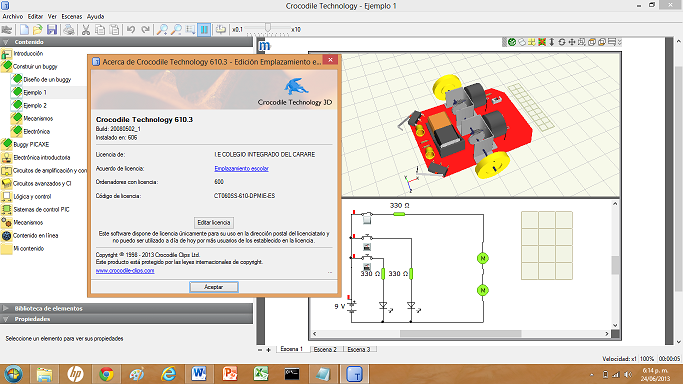The width and height of the screenshot is (683, 384).
Task: Select Lógica y control tree item
Action: (32, 196)
